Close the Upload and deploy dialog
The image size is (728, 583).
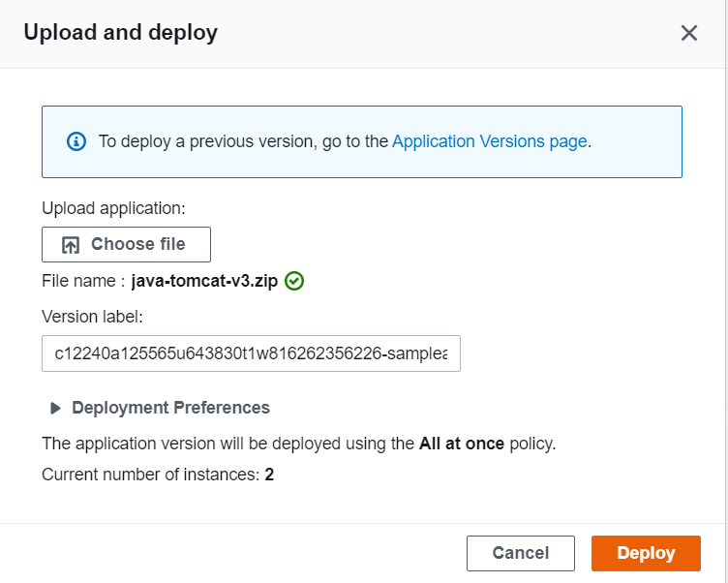(x=688, y=33)
